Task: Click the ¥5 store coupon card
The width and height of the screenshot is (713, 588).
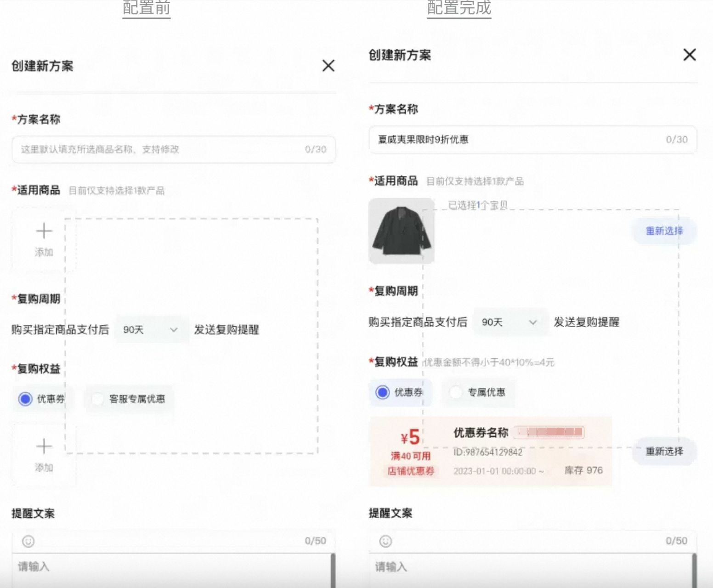Action: tap(491, 451)
